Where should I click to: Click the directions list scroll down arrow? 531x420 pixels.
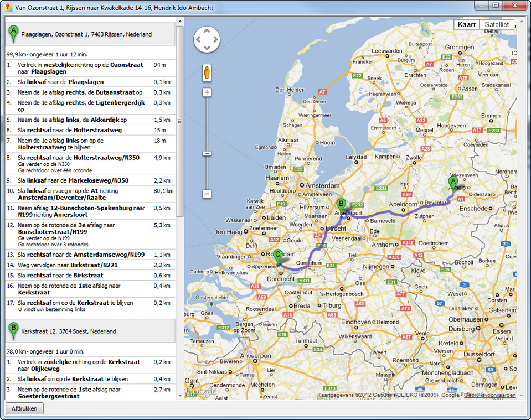pos(180,395)
